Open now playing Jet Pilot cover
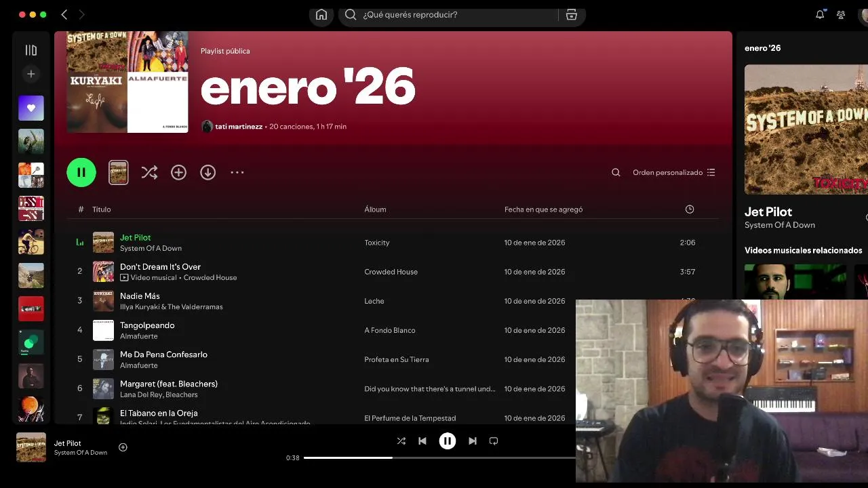Image resolution: width=868 pixels, height=488 pixels. point(31,447)
